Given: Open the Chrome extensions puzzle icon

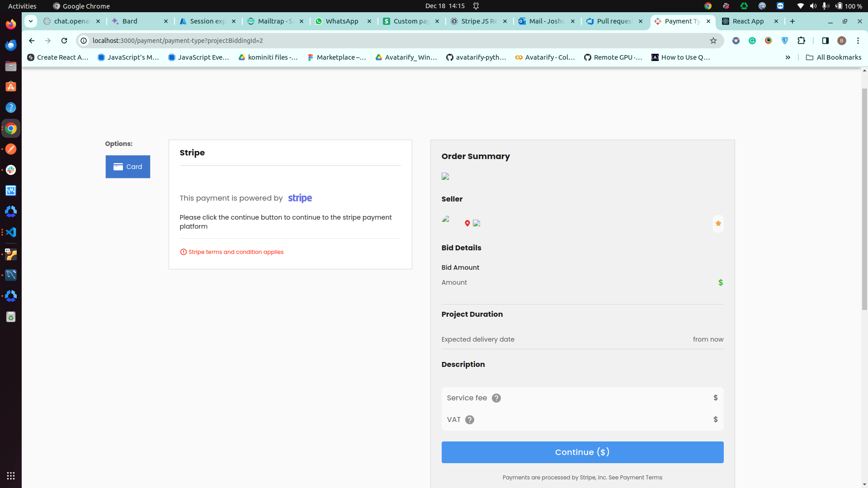Looking at the screenshot, I should point(801,41).
